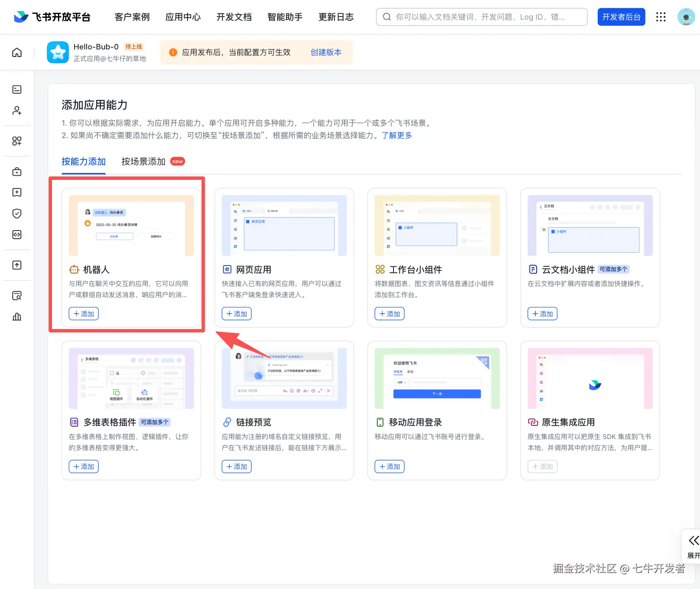Image resolution: width=700 pixels, height=589 pixels.
Task: Click the 开发者后台 button
Action: point(621,17)
